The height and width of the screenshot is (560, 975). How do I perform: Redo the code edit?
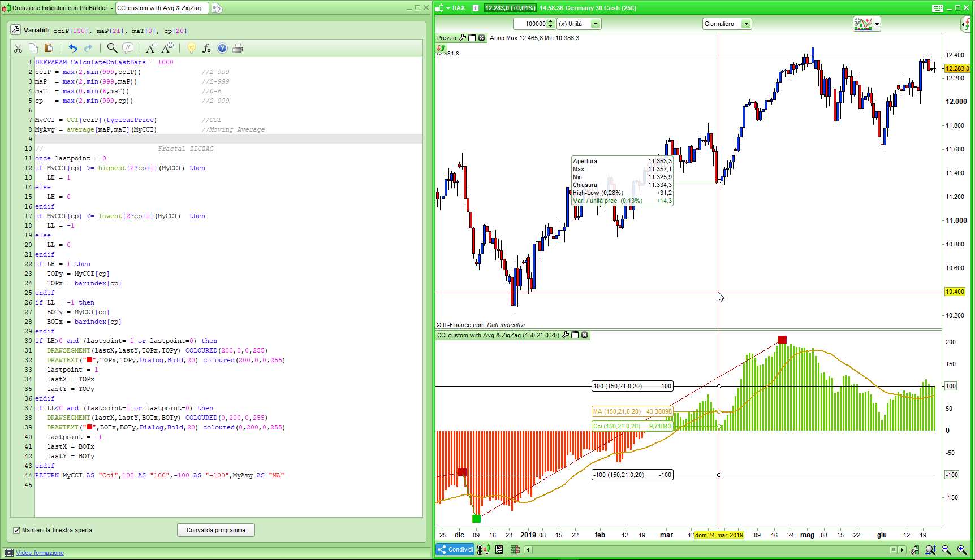point(88,49)
